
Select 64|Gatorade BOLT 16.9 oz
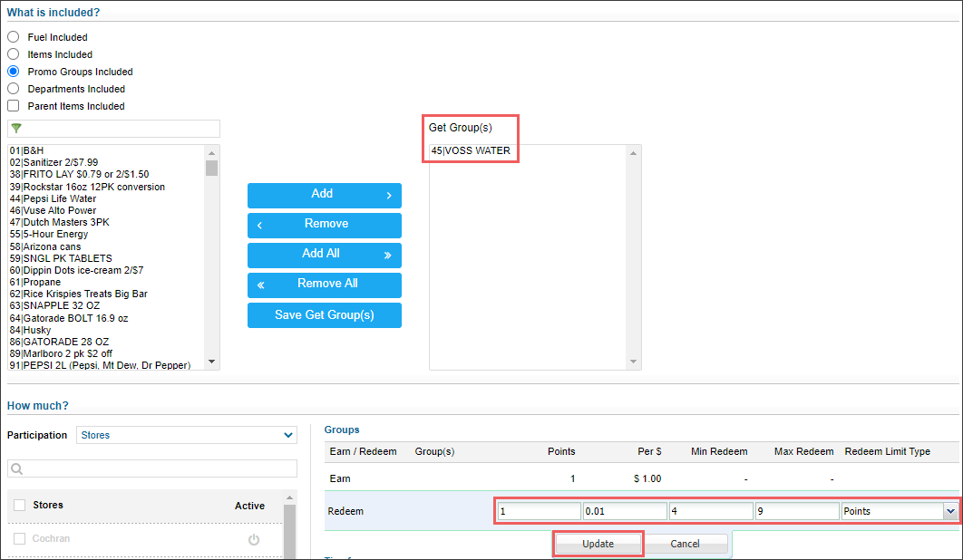tap(69, 318)
